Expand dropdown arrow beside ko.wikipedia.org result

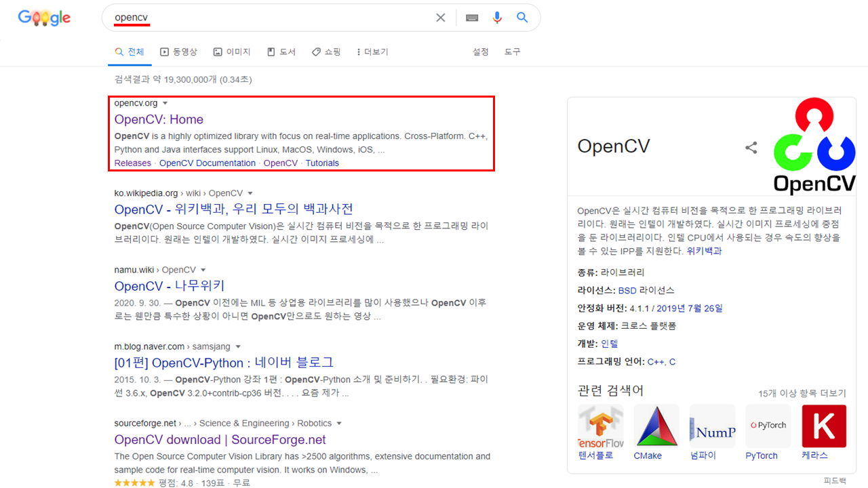pos(250,193)
